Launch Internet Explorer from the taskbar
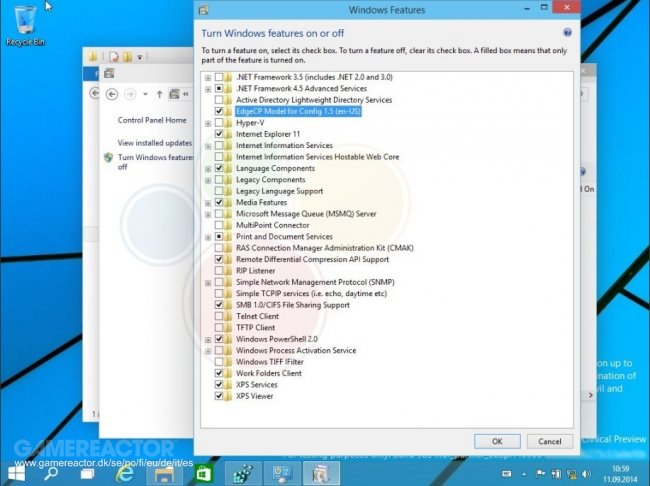The image size is (650, 486). (126, 472)
